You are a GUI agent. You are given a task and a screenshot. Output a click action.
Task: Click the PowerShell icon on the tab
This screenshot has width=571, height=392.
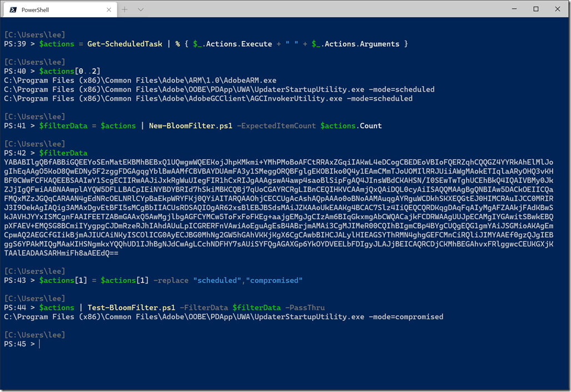[x=13, y=10]
